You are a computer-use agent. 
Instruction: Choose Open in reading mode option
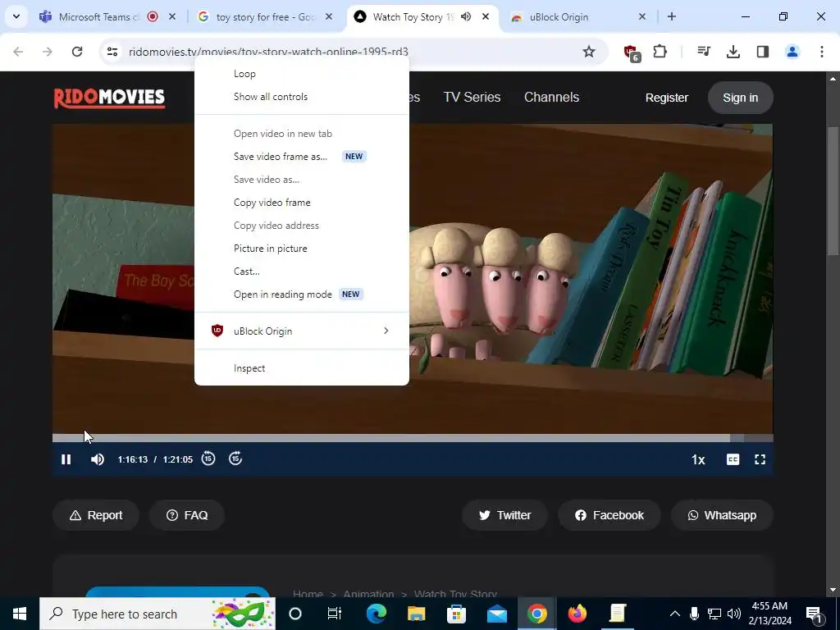302,294
